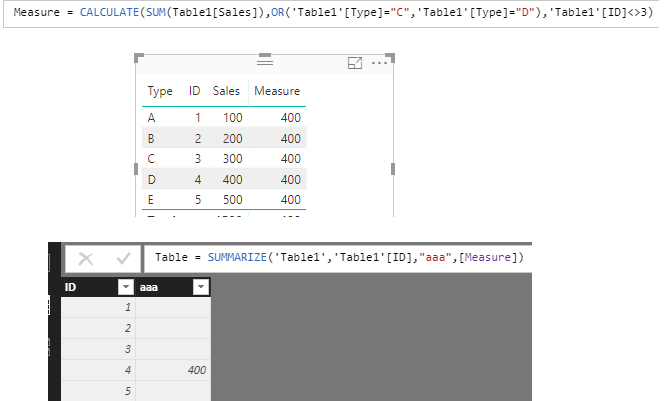Select the ID header in table visual
This screenshot has width=670, height=401.
pyautogui.click(x=194, y=91)
